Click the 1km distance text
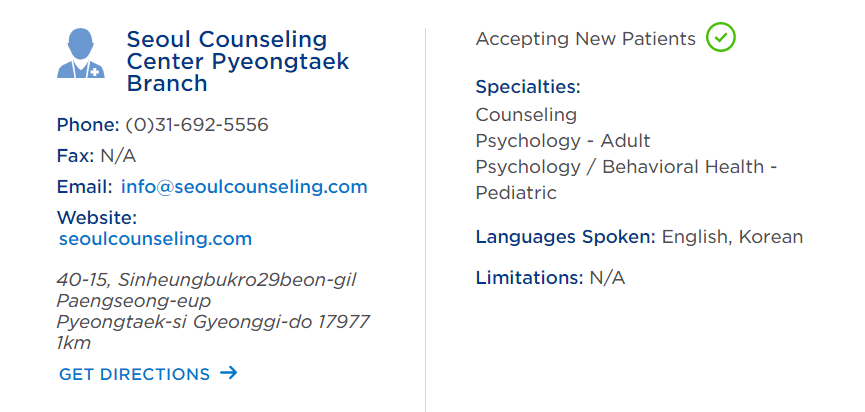 tap(73, 343)
